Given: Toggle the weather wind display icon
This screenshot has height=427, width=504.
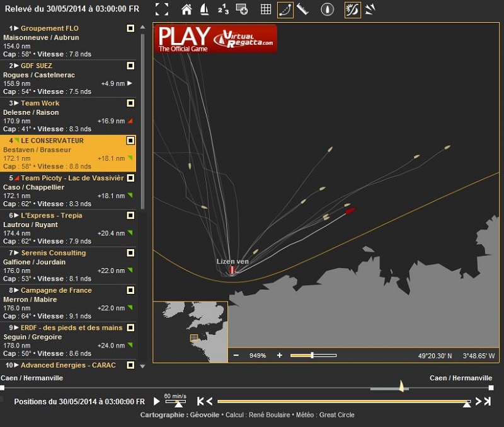Looking at the screenshot, I should 353,9.
